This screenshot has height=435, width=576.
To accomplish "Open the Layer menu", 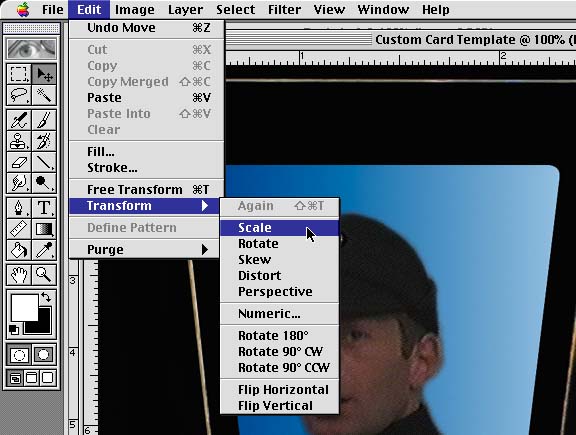I will click(185, 10).
